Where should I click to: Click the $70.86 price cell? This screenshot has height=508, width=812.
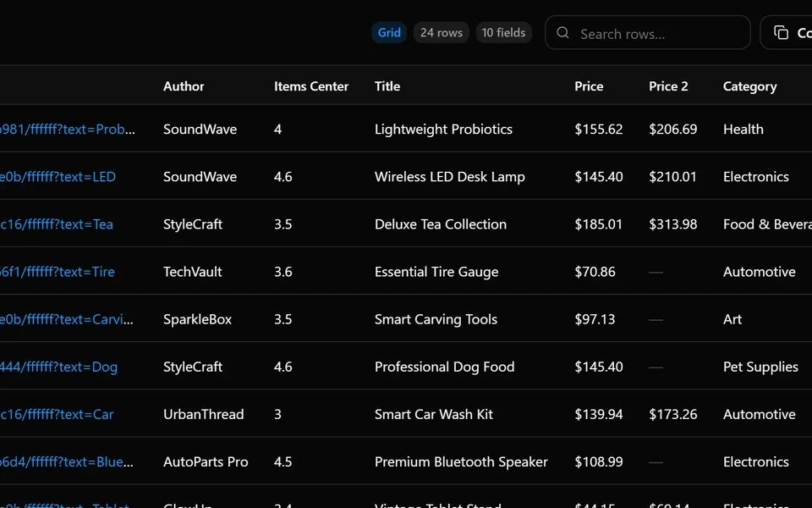click(595, 272)
